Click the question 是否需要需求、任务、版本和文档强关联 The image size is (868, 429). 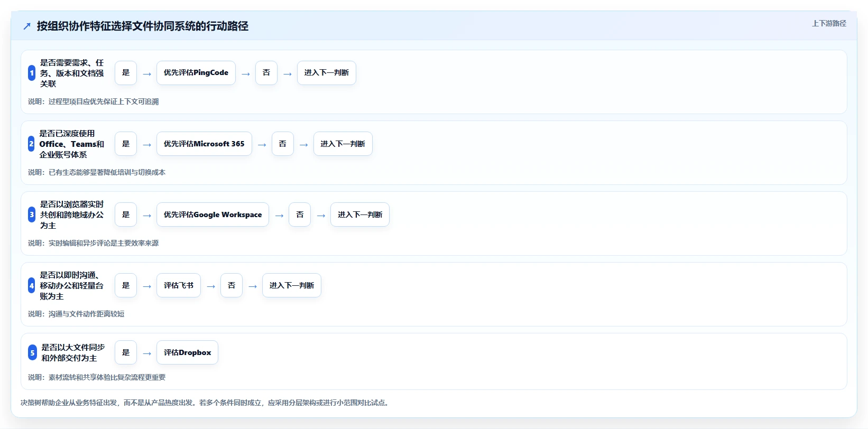(72, 73)
